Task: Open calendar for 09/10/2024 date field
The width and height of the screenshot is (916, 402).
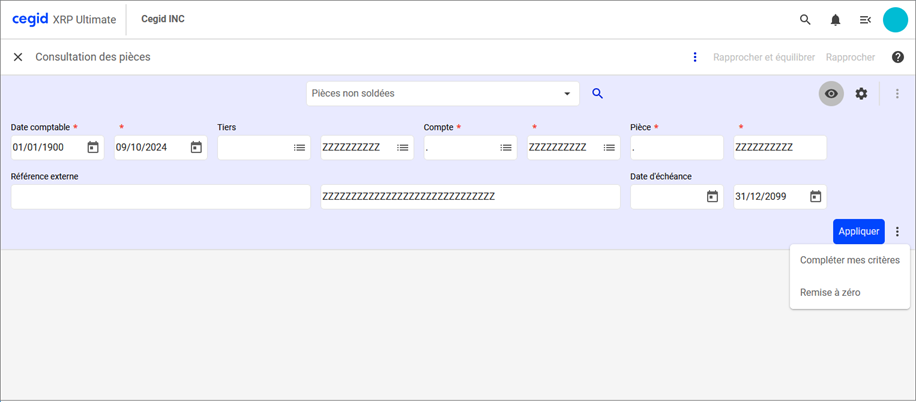Action: click(x=196, y=148)
